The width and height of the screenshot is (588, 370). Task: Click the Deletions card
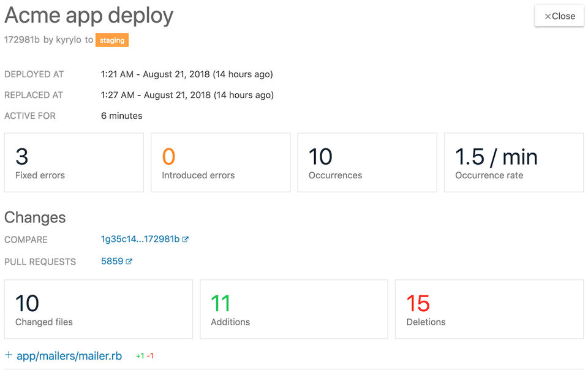[x=489, y=309]
